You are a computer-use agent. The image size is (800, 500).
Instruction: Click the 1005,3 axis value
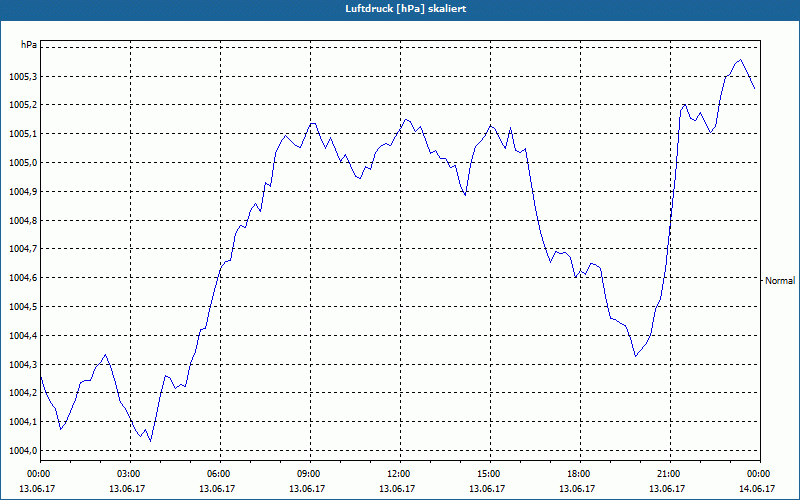point(22,77)
